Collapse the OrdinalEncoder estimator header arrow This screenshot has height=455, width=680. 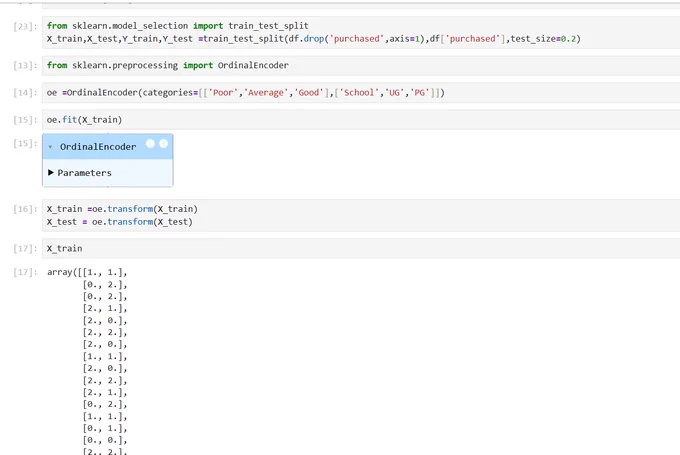[50, 147]
